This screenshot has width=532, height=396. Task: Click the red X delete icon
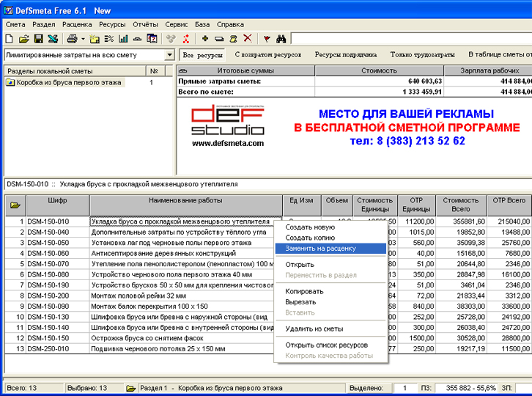(x=248, y=38)
